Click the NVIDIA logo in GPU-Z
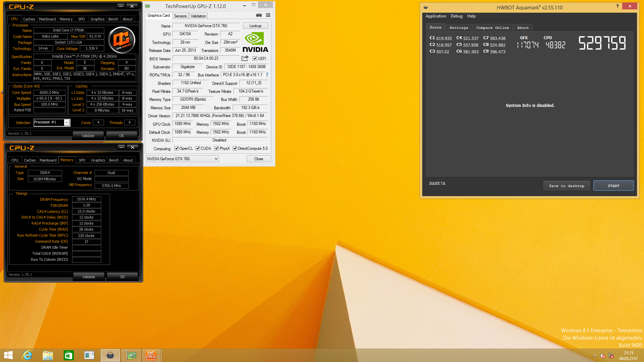 [255, 43]
